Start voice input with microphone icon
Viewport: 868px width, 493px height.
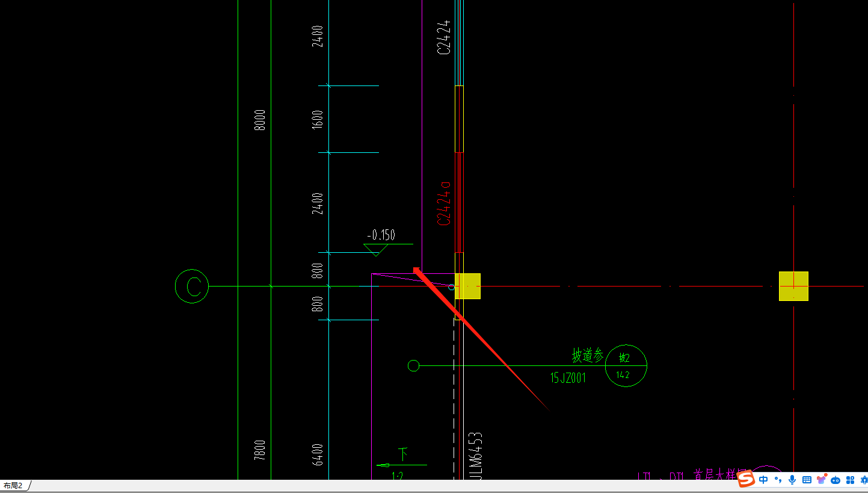pyautogui.click(x=792, y=480)
